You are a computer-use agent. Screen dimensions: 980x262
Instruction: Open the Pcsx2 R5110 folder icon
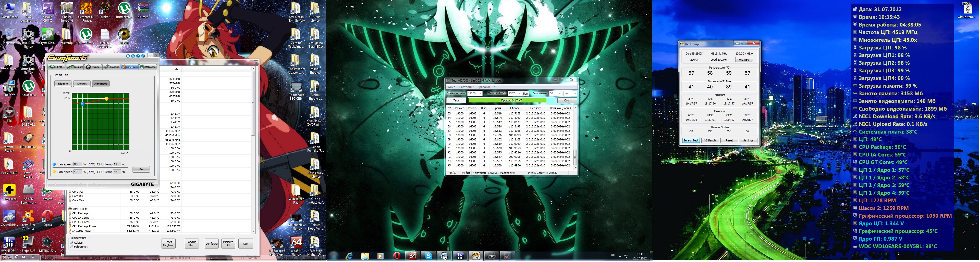pos(9,166)
